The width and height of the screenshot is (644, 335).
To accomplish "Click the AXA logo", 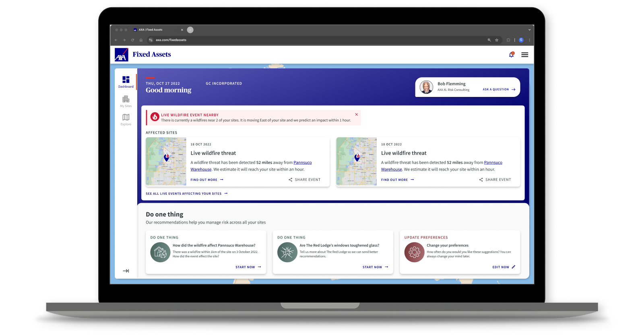I will point(121,55).
